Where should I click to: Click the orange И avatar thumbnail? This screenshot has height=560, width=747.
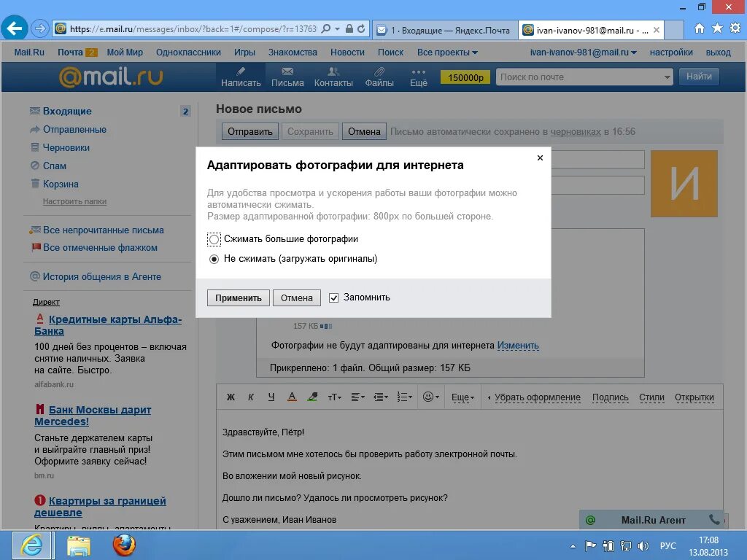pyautogui.click(x=684, y=184)
